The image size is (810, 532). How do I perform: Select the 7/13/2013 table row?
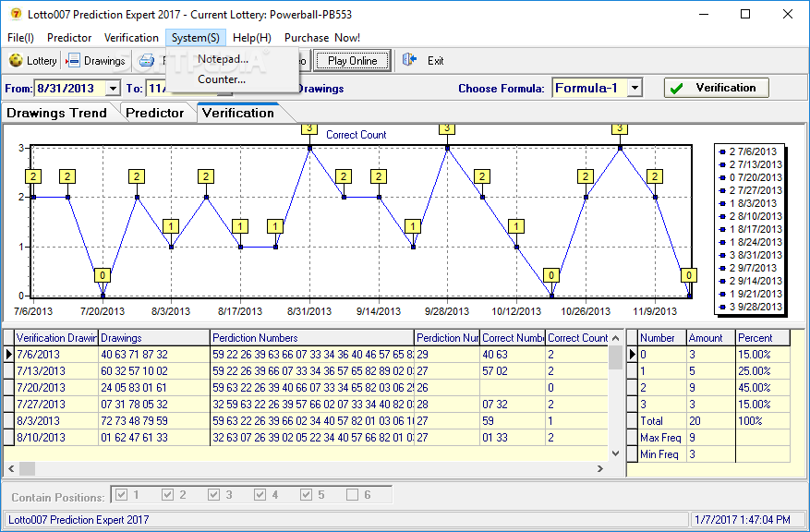click(306, 371)
